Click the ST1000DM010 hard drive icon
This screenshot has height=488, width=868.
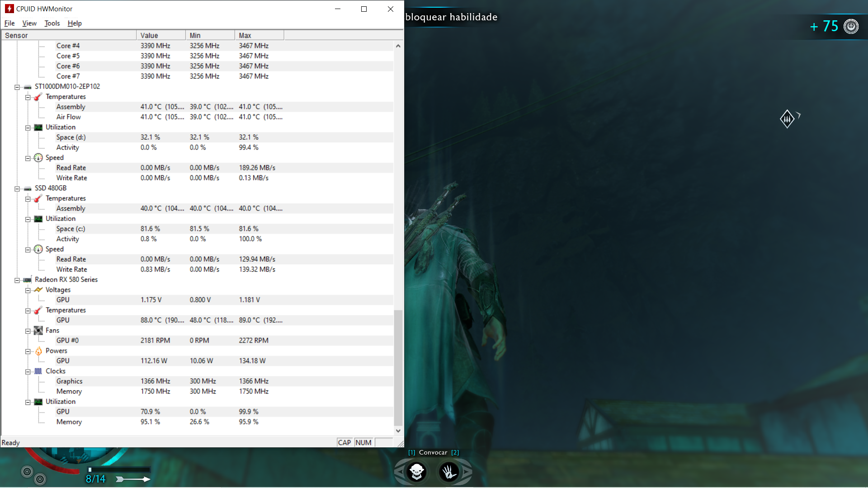[x=28, y=87]
